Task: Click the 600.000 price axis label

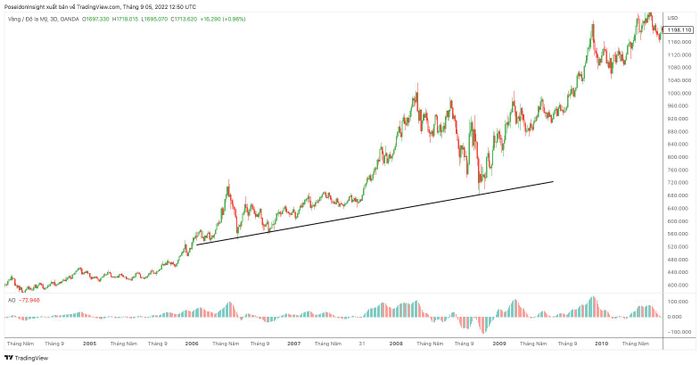Action: click(679, 221)
